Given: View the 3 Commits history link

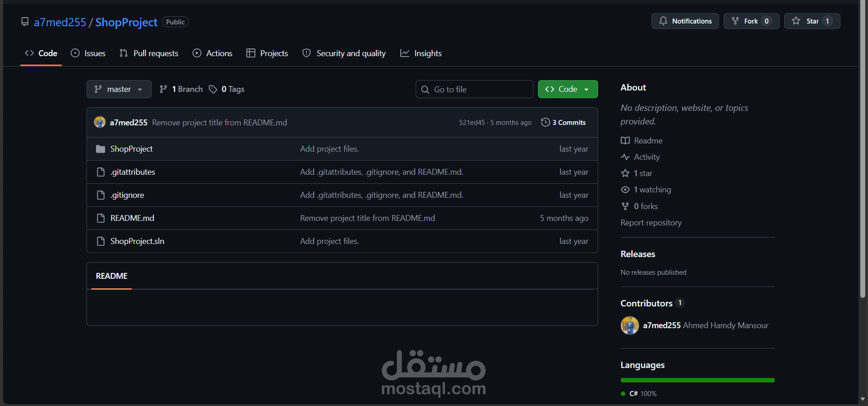Looking at the screenshot, I should point(564,122).
